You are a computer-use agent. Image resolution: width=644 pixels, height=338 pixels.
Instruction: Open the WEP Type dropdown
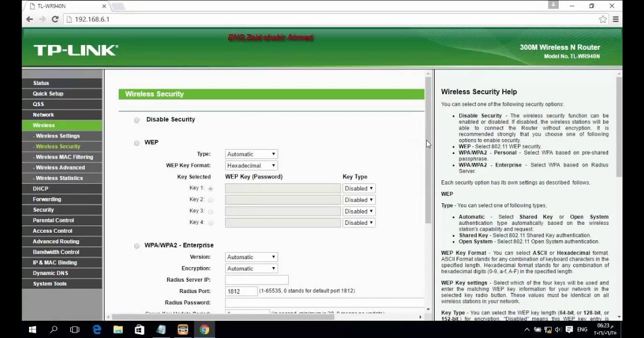(251, 154)
